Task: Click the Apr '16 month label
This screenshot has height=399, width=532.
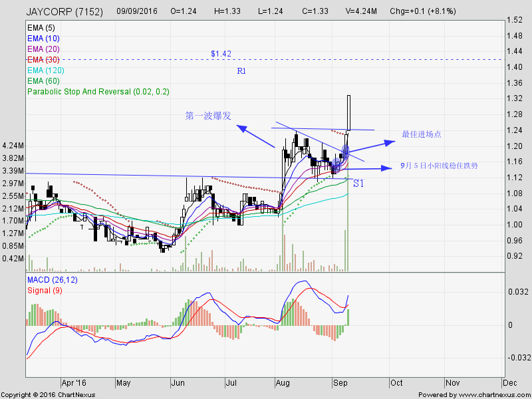Action: [x=74, y=383]
